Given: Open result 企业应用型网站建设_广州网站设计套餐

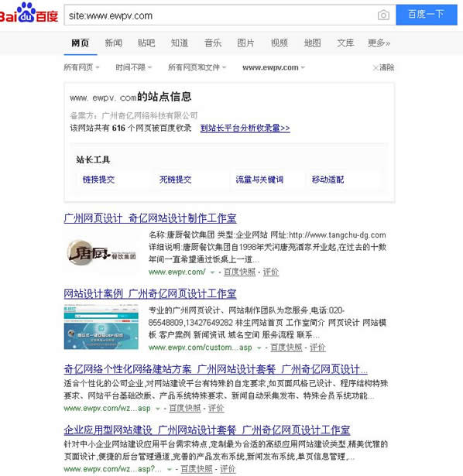Looking at the screenshot, I should tap(207, 430).
